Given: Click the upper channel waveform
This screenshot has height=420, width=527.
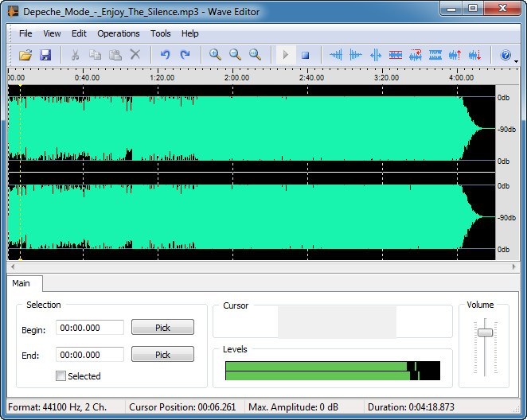Looking at the screenshot, I should [252, 129].
